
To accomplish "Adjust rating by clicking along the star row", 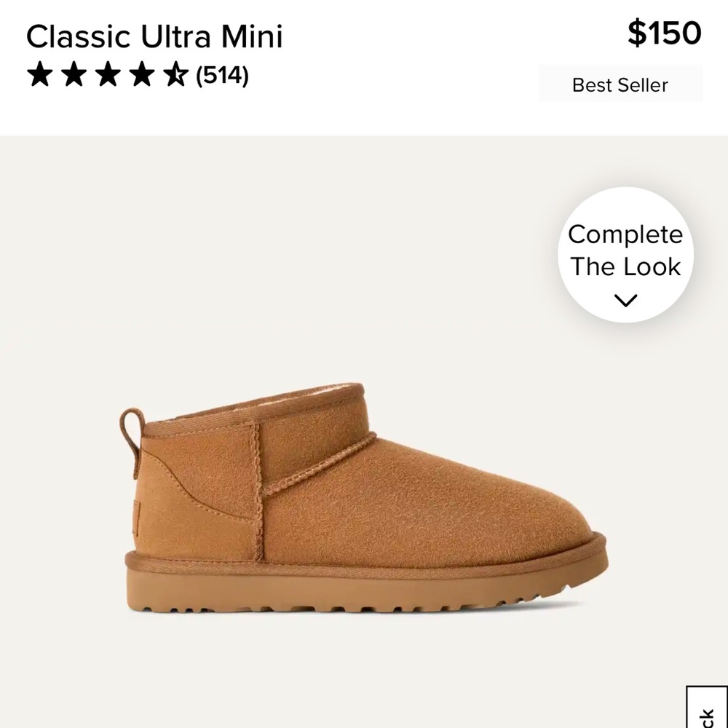I will [106, 75].
